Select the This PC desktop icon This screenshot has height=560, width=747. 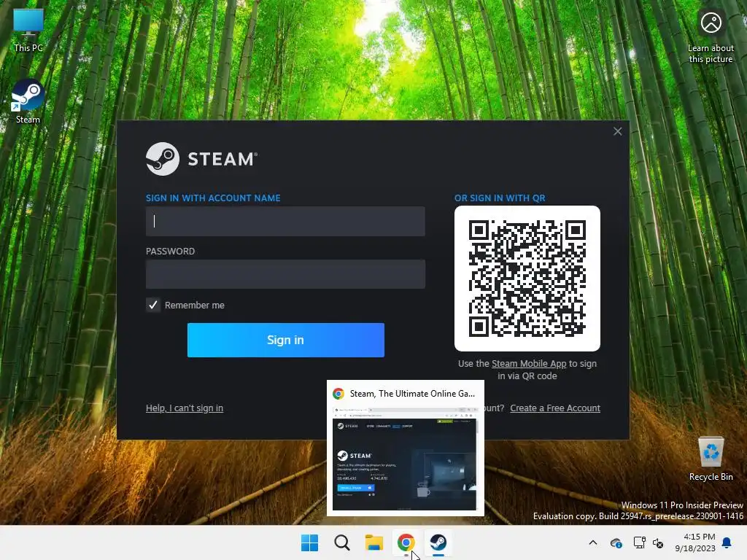[28, 30]
